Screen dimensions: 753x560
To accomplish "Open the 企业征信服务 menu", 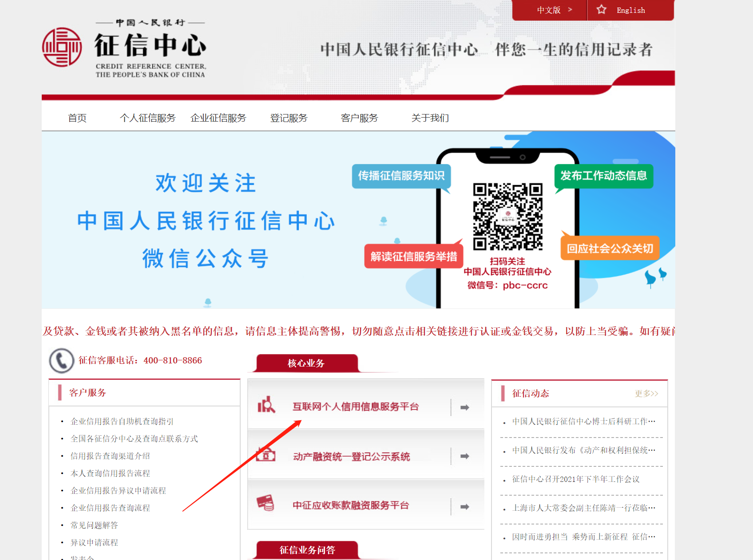I will coord(218,118).
